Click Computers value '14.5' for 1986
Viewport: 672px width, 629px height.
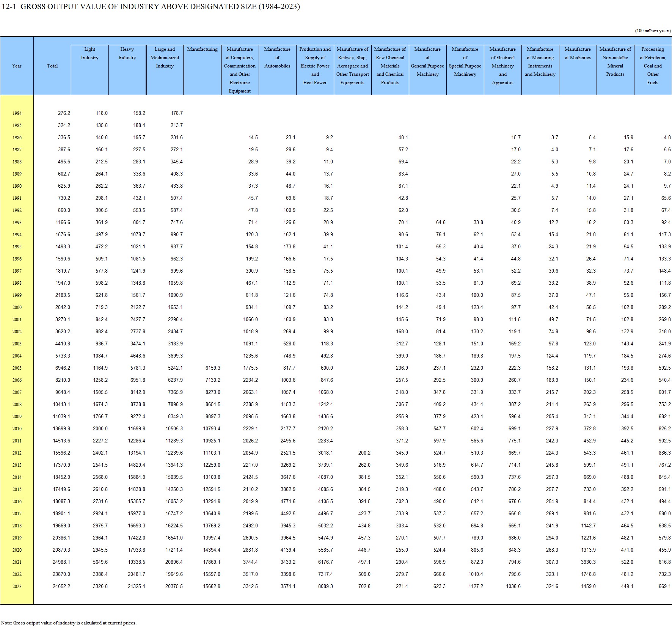tap(253, 137)
